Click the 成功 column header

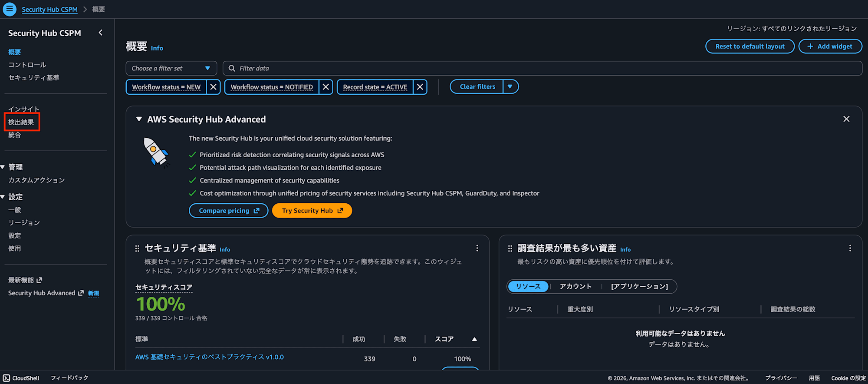(358, 339)
